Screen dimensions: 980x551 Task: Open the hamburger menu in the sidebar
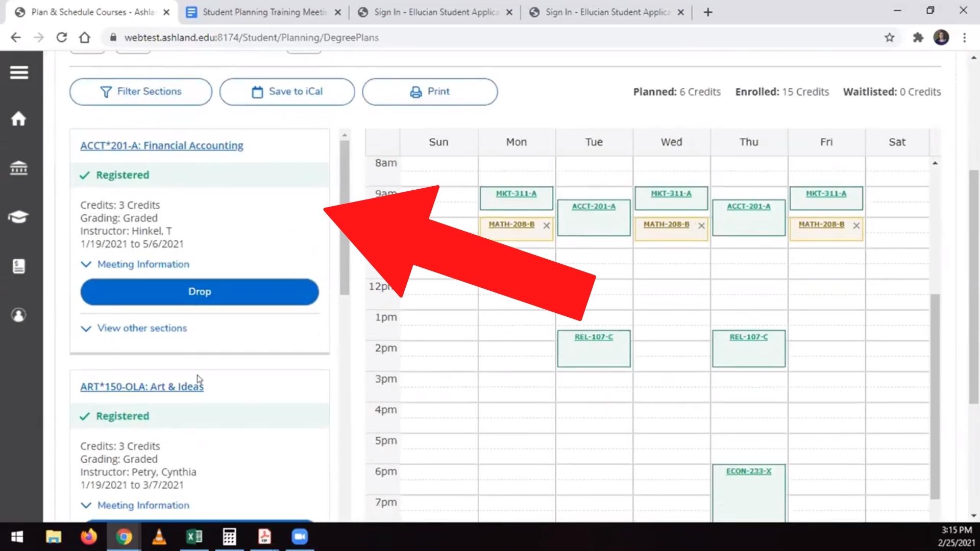pyautogui.click(x=19, y=72)
